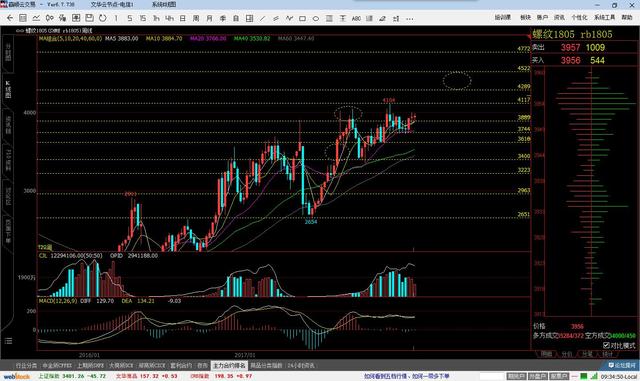Open the more tools ellipsis menu
Screen dimensions: 640x381
point(409,18)
